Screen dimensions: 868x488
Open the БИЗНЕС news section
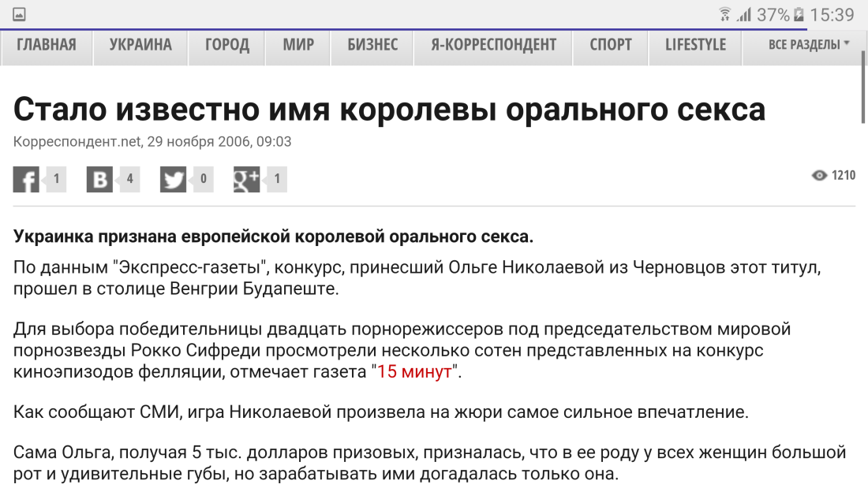(x=372, y=46)
